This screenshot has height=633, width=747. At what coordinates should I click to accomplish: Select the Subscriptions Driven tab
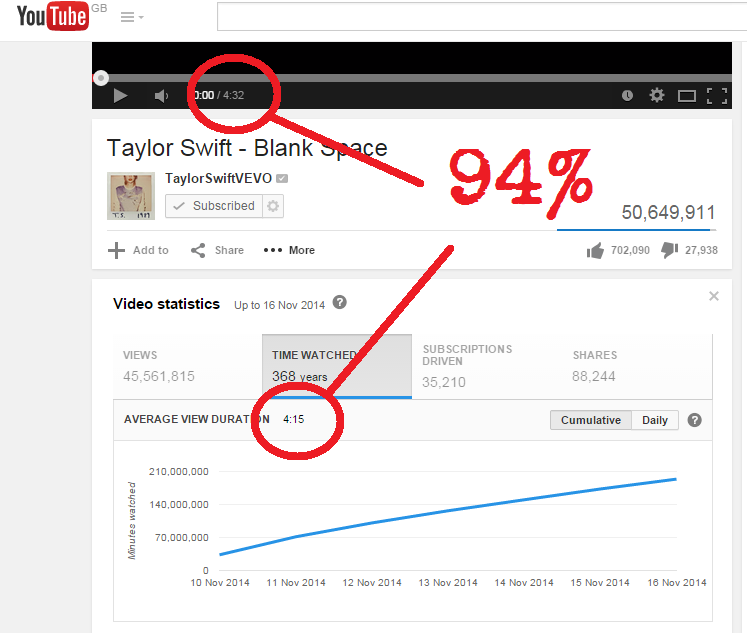pyautogui.click(x=487, y=367)
